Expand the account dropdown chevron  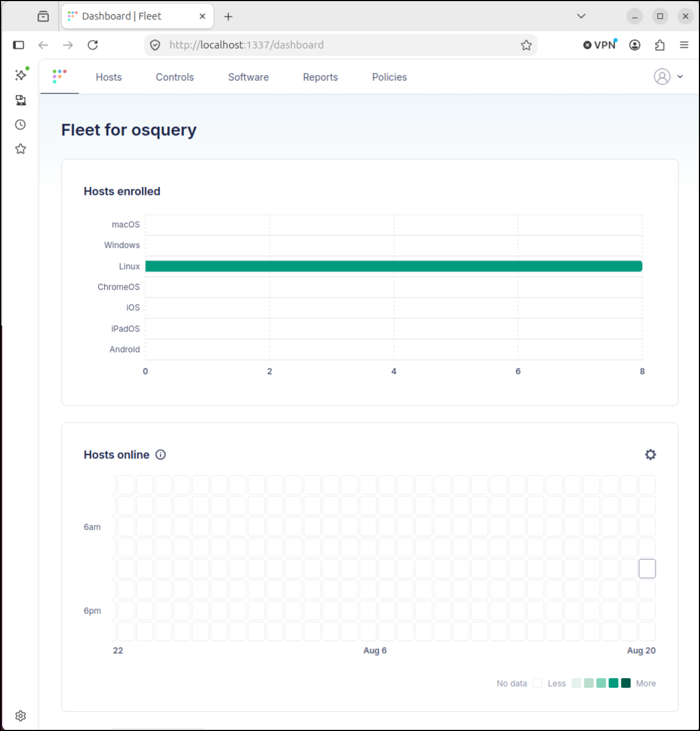(x=680, y=77)
